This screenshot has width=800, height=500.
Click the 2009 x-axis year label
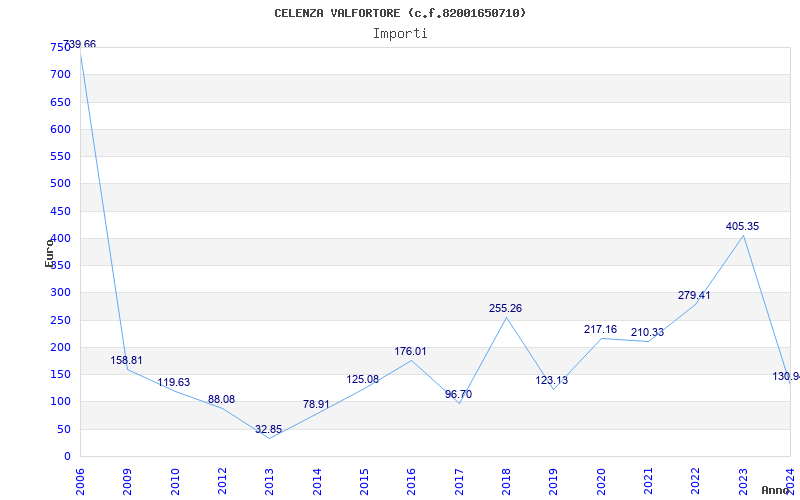point(128,481)
